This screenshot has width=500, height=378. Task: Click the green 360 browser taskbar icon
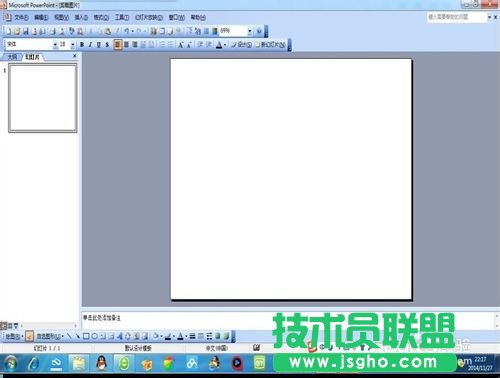(124, 363)
